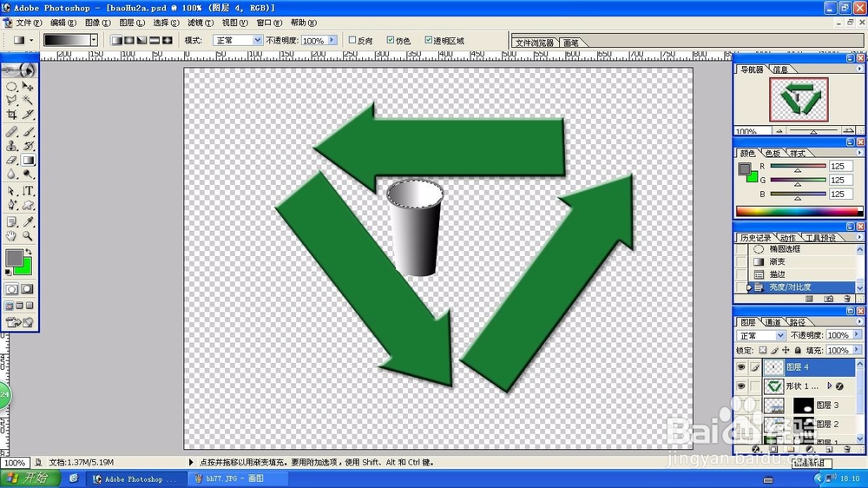Screen dimensions: 868x488
Task: Click Windows 开始 button
Action: coord(30,478)
